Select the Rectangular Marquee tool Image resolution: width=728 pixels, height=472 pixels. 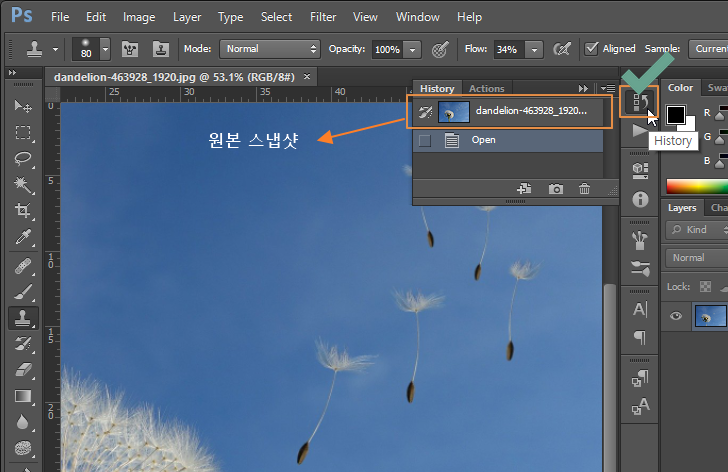pos(22,133)
